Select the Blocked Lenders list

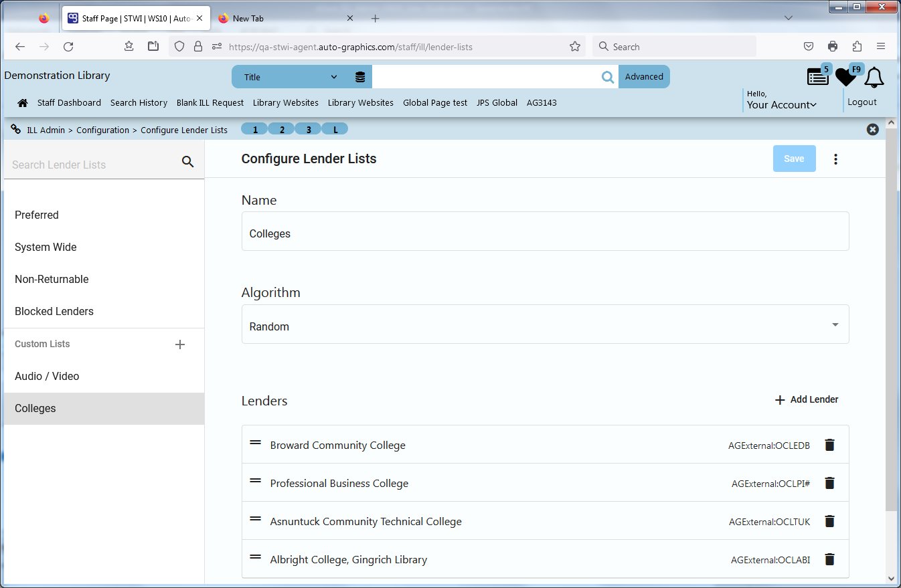pos(104,311)
